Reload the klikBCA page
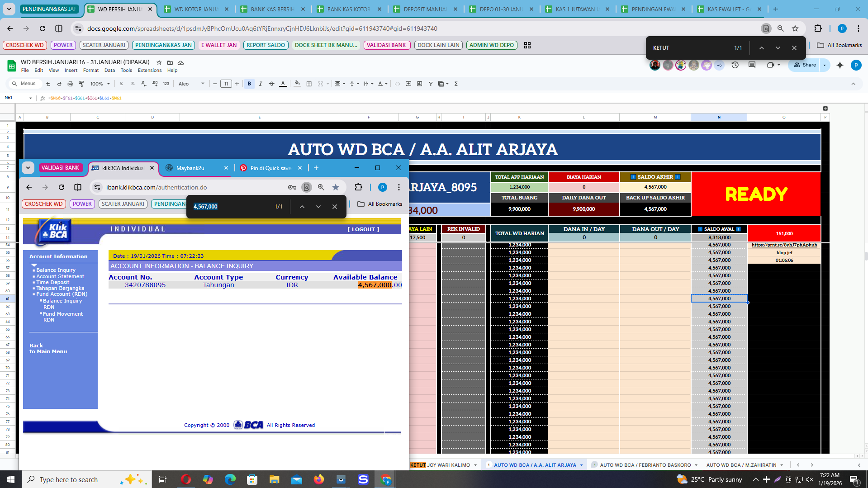This screenshot has width=868, height=488. (x=62, y=187)
